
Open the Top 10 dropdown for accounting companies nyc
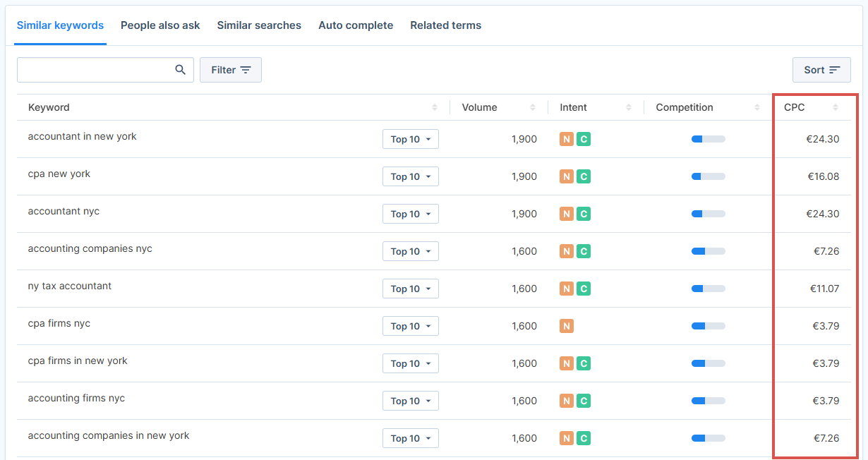[411, 251]
